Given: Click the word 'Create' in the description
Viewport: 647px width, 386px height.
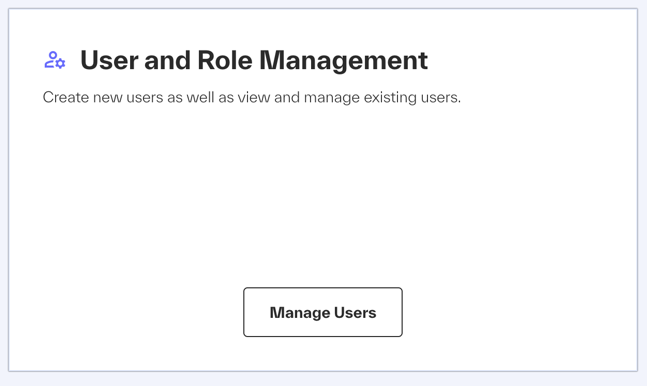Looking at the screenshot, I should (66, 97).
